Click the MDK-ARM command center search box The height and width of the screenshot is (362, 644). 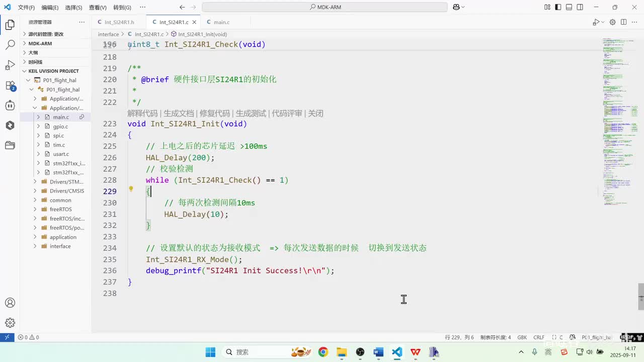coord(325,7)
